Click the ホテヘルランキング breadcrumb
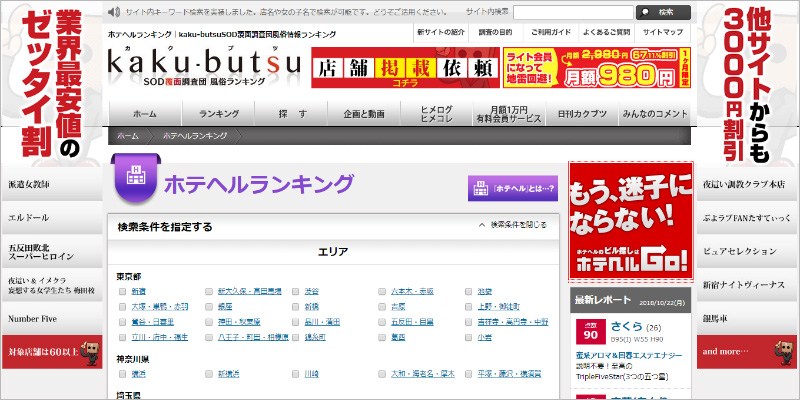 tap(195, 136)
